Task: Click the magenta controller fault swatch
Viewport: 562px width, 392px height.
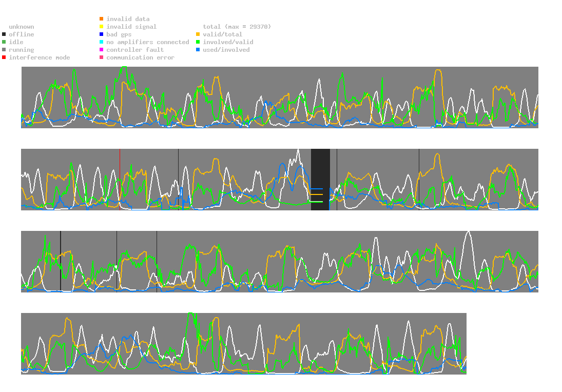Action: coord(102,50)
